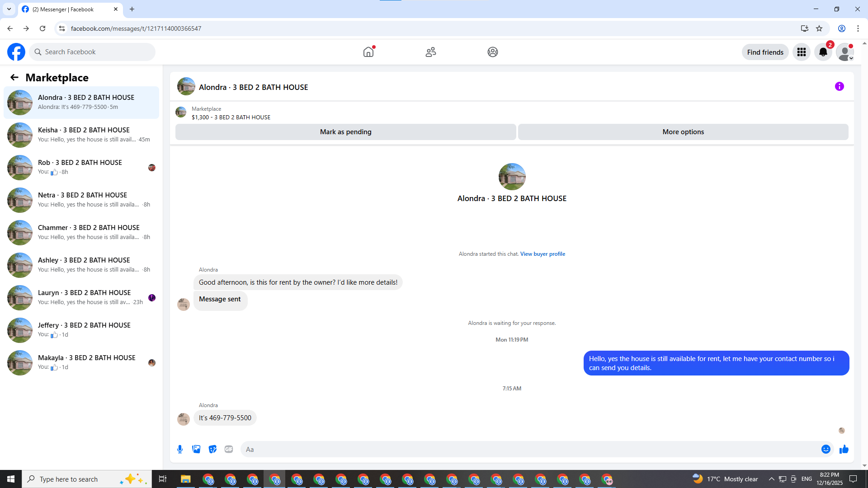
Task: Close the Messenger browser tab
Action: [116, 9]
